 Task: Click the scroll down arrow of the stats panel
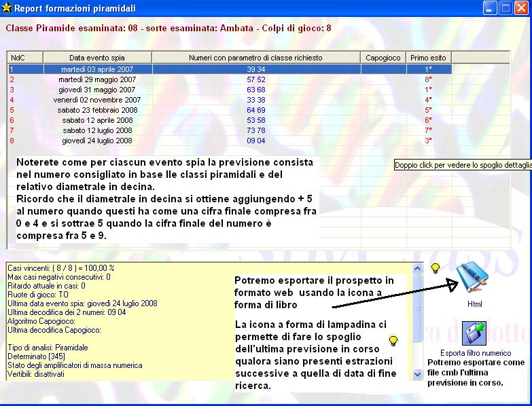click(x=417, y=374)
